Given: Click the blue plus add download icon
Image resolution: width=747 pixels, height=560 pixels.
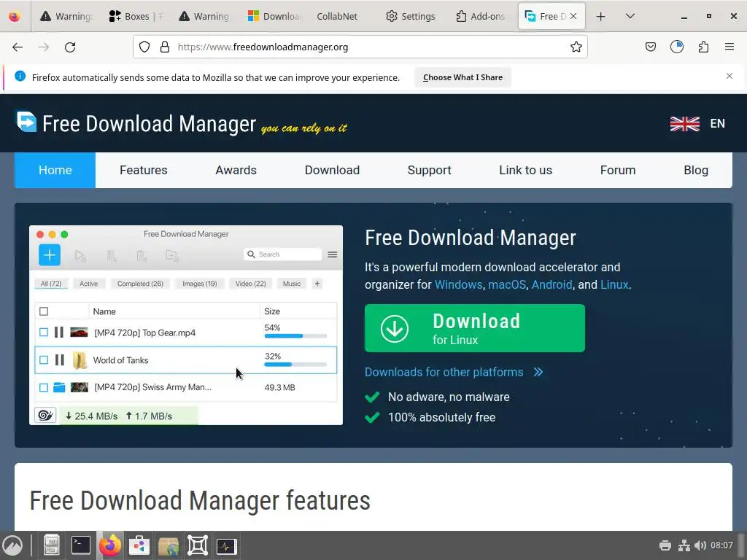Looking at the screenshot, I should click(x=50, y=255).
